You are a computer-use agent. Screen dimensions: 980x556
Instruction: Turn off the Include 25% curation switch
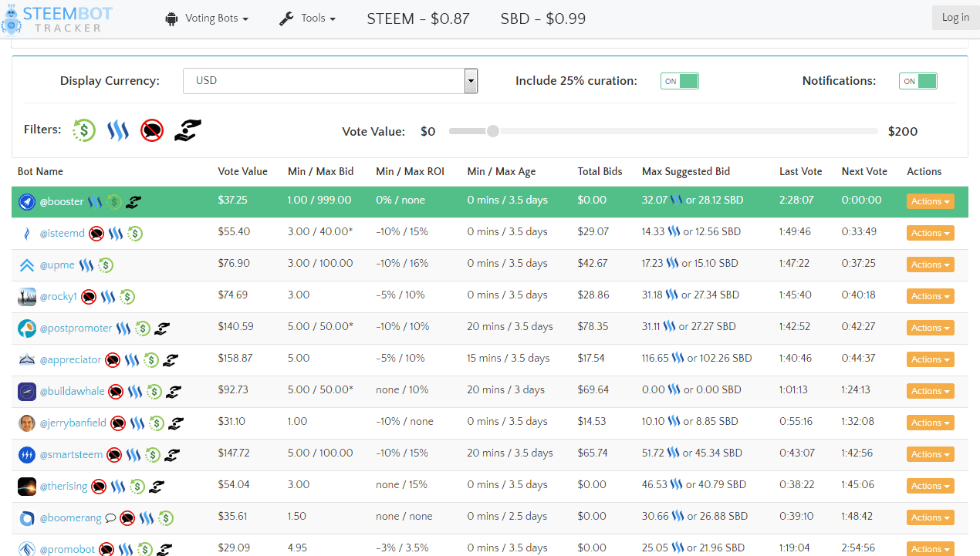(x=680, y=81)
